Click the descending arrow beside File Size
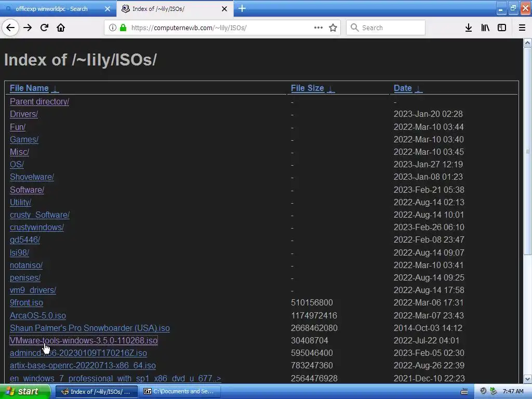 (x=331, y=89)
